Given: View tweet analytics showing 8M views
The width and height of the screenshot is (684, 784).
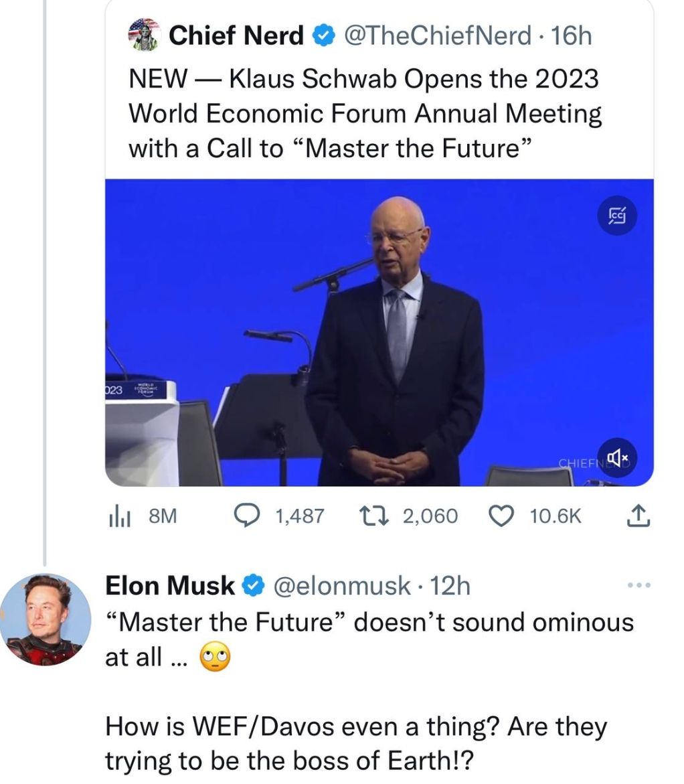Looking at the screenshot, I should 141,516.
